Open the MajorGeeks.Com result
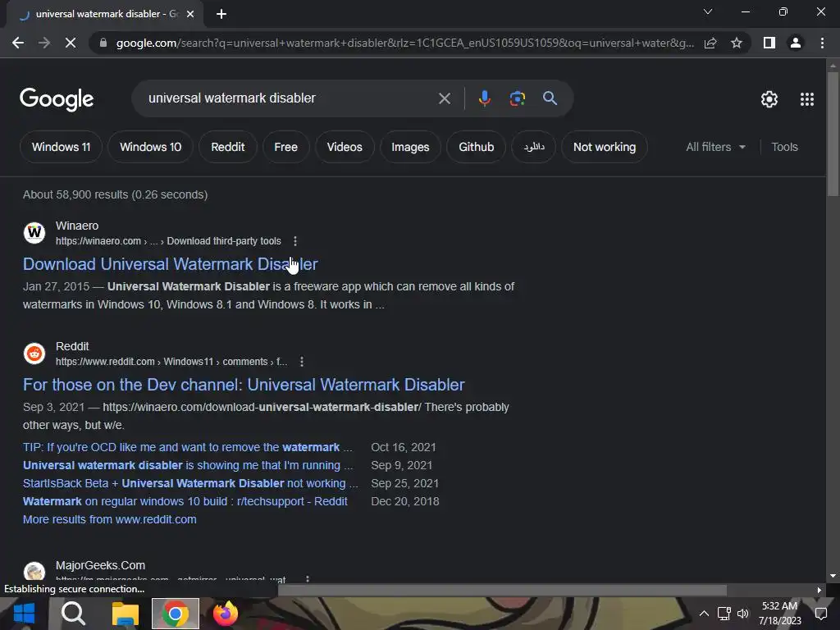This screenshot has height=630, width=840. (x=100, y=566)
